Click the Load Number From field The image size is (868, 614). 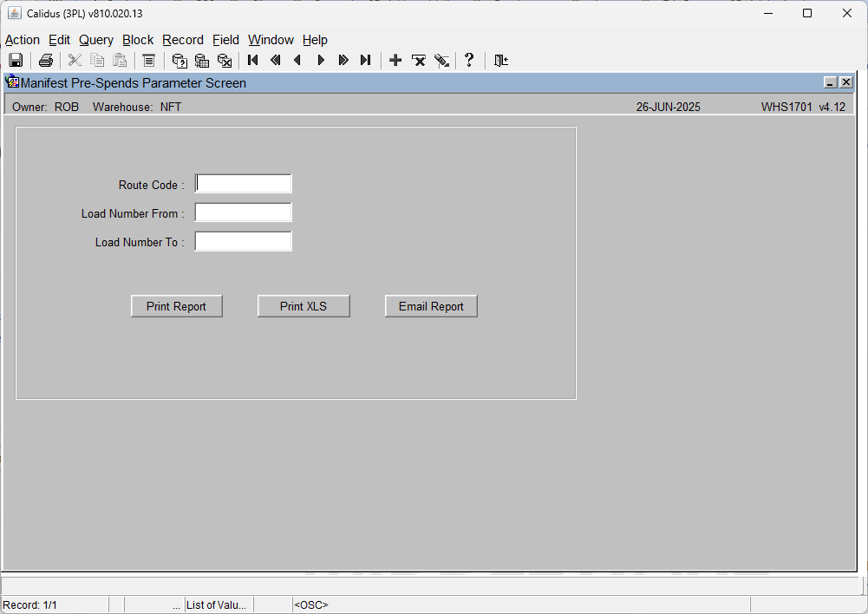[x=243, y=212]
